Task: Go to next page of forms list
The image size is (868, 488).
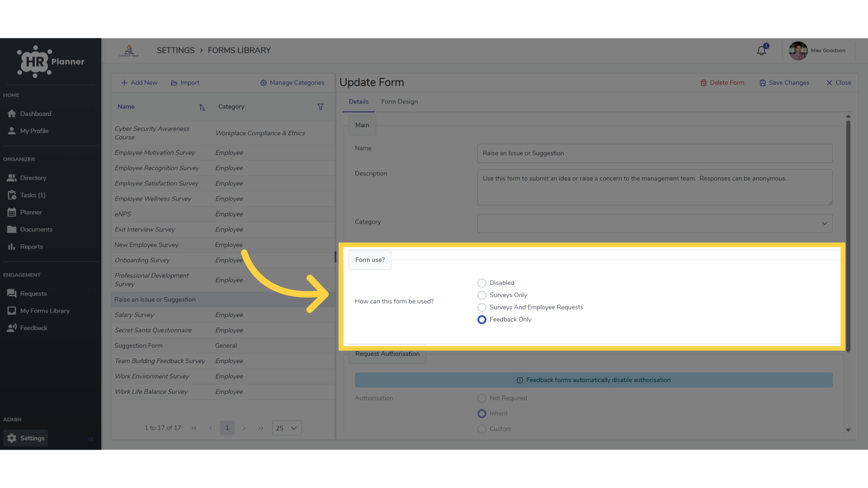Action: (x=244, y=428)
